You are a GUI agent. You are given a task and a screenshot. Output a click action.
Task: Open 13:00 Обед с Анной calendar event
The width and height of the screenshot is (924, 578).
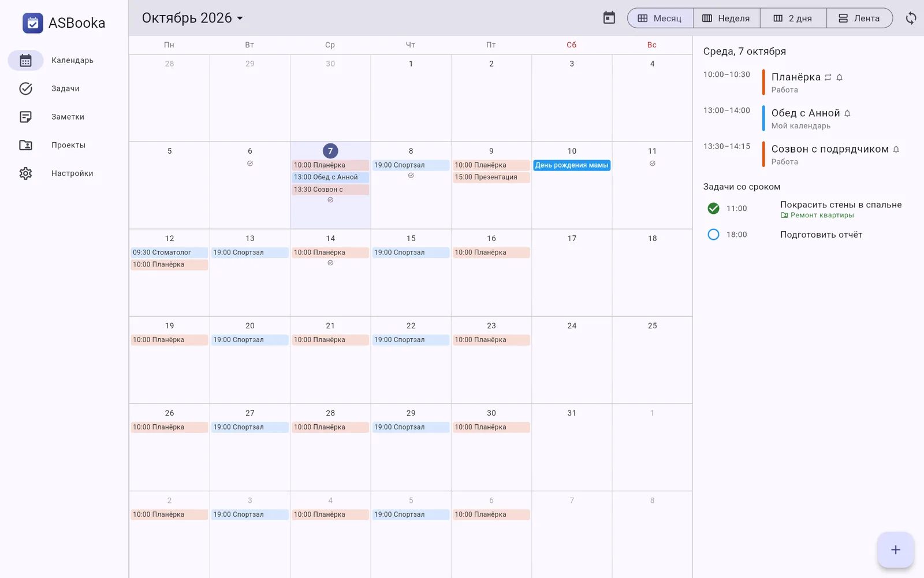click(330, 177)
